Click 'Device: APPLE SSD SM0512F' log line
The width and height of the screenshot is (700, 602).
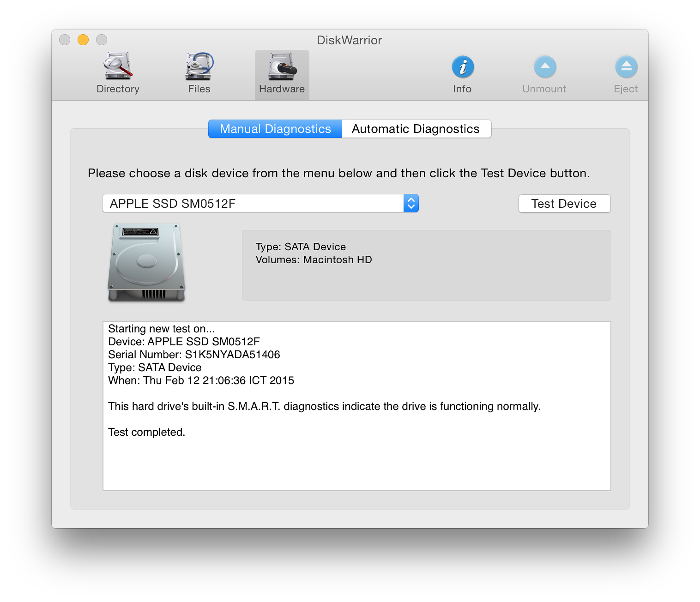click(x=184, y=342)
